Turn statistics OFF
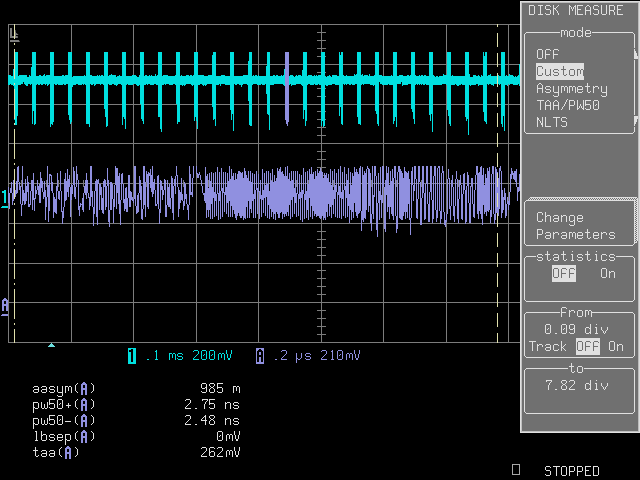 pyautogui.click(x=564, y=273)
